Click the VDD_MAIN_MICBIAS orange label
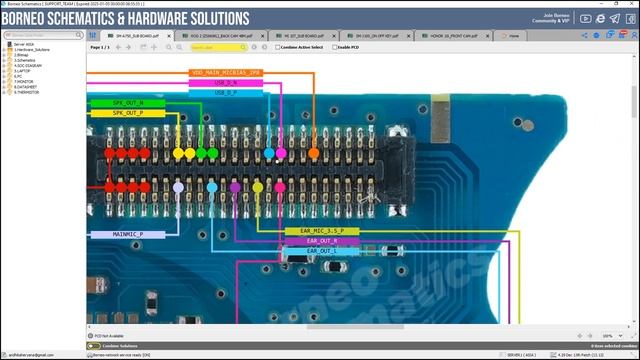This screenshot has height=360, width=640. click(x=226, y=73)
